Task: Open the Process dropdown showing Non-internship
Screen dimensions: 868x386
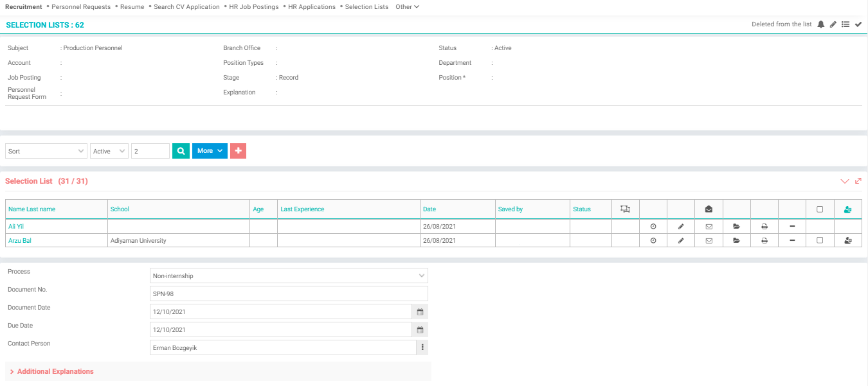Action: tap(289, 276)
